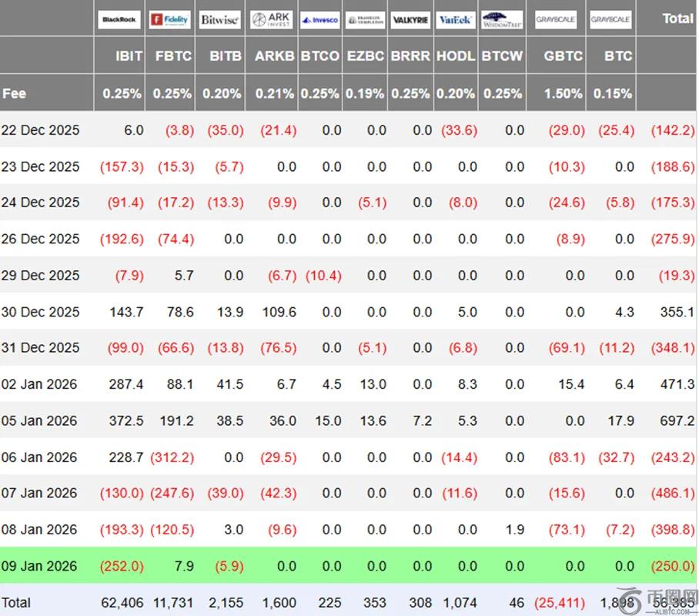
Task: Click the BlackRock logo
Action: click(119, 19)
